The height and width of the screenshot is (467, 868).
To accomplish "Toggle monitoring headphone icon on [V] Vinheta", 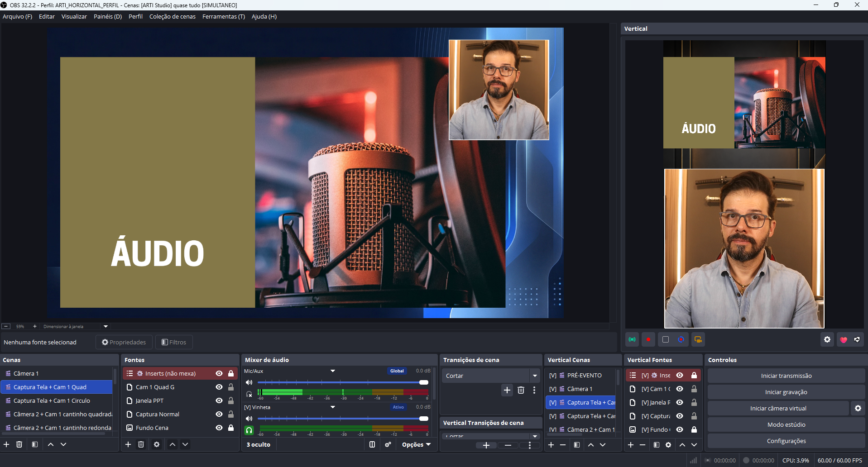I will point(249,430).
